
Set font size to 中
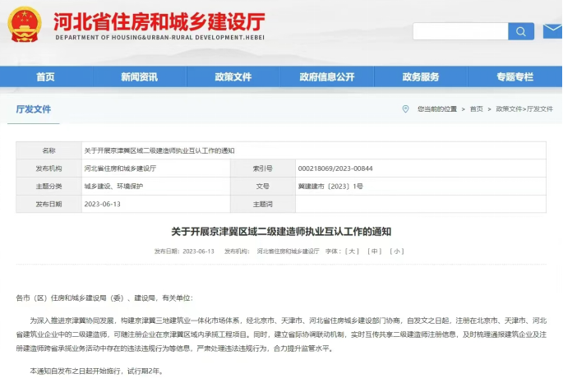pyautogui.click(x=375, y=251)
